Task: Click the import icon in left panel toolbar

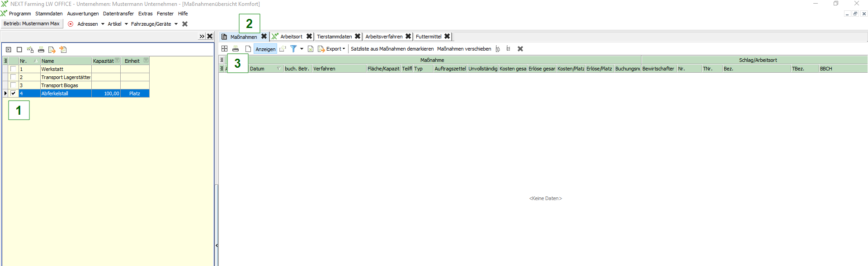Action: click(63, 50)
